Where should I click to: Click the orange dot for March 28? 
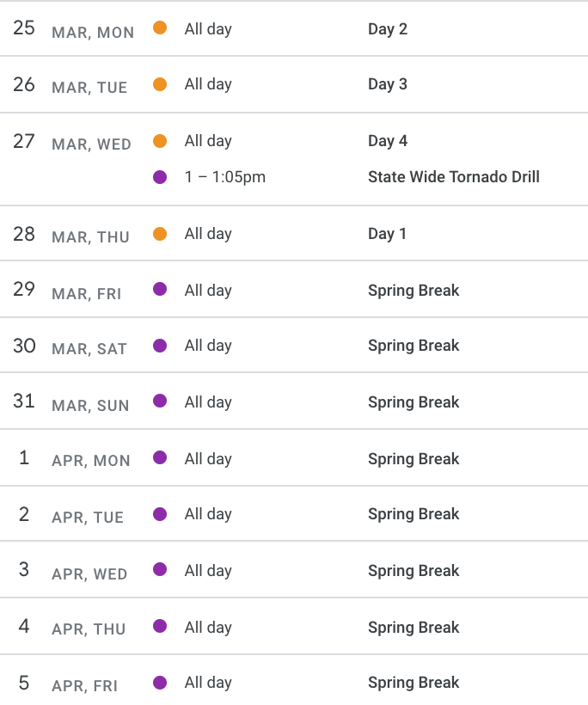click(160, 234)
